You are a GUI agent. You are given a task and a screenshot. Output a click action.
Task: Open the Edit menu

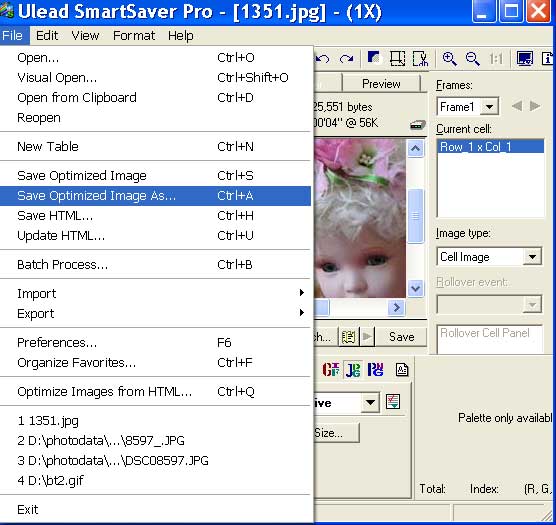point(47,35)
